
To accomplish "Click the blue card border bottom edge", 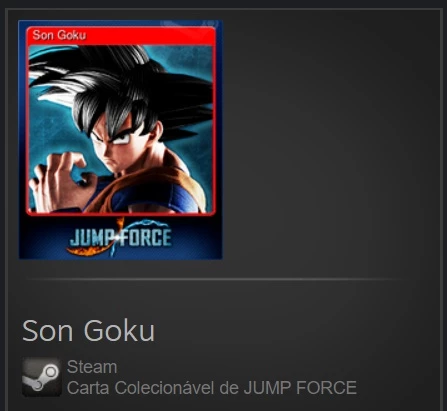I will (120, 257).
